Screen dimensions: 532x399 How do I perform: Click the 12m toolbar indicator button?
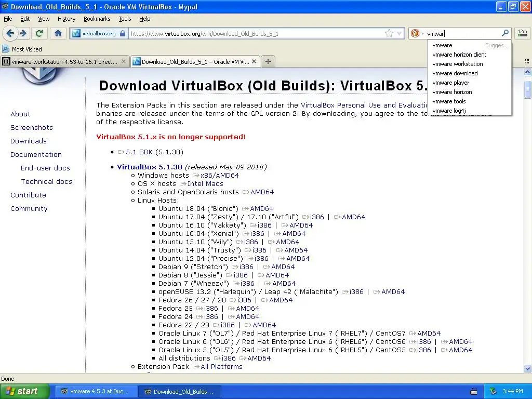[522, 33]
